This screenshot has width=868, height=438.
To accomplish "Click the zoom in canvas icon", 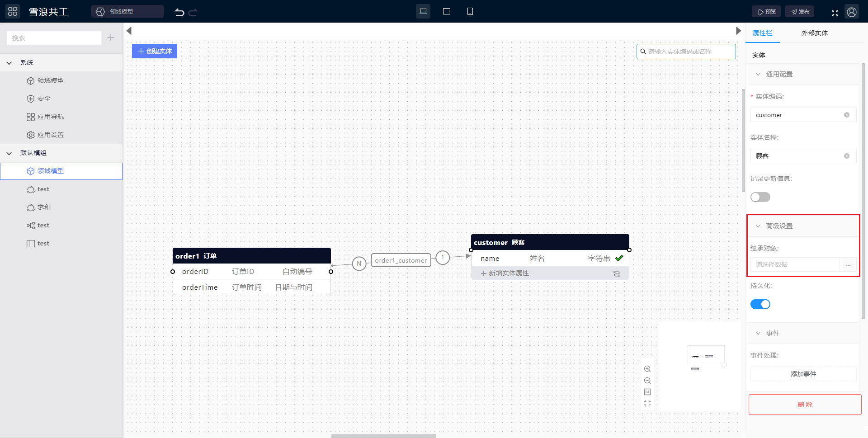I will (647, 369).
